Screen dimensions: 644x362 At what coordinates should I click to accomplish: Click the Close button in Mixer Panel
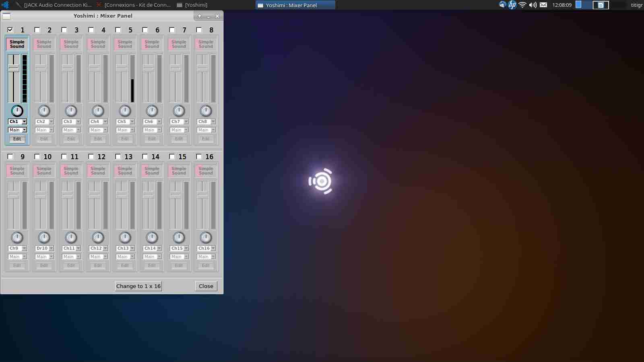pos(206,286)
